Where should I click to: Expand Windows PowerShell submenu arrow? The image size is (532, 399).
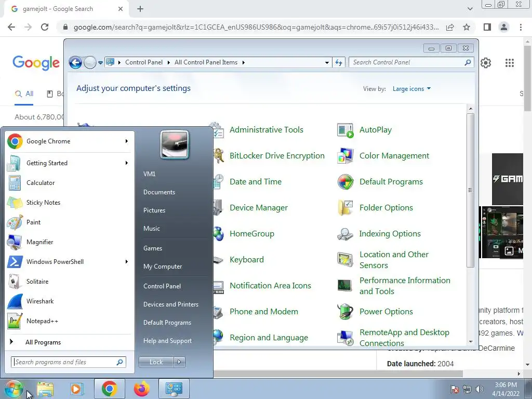[127, 262]
